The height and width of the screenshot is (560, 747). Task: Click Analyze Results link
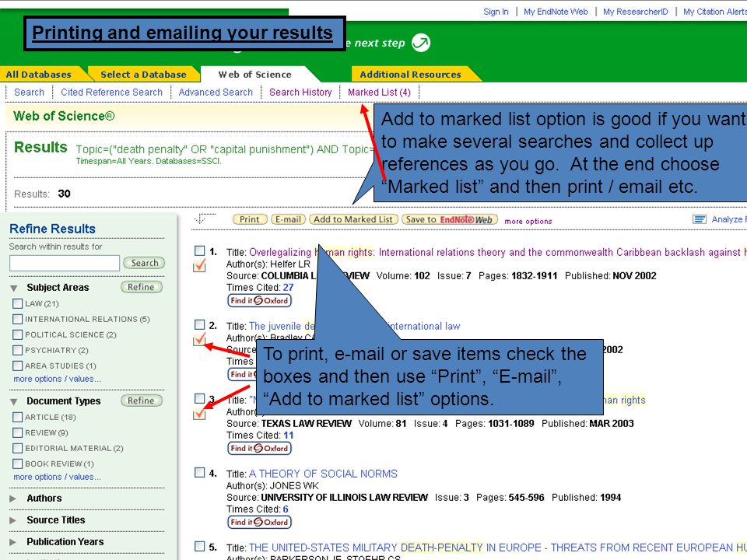pos(729,219)
